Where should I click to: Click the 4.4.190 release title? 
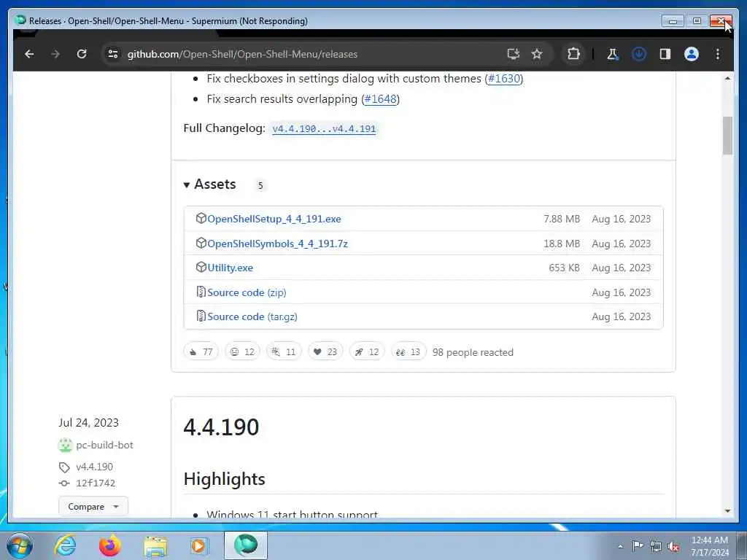(x=221, y=427)
